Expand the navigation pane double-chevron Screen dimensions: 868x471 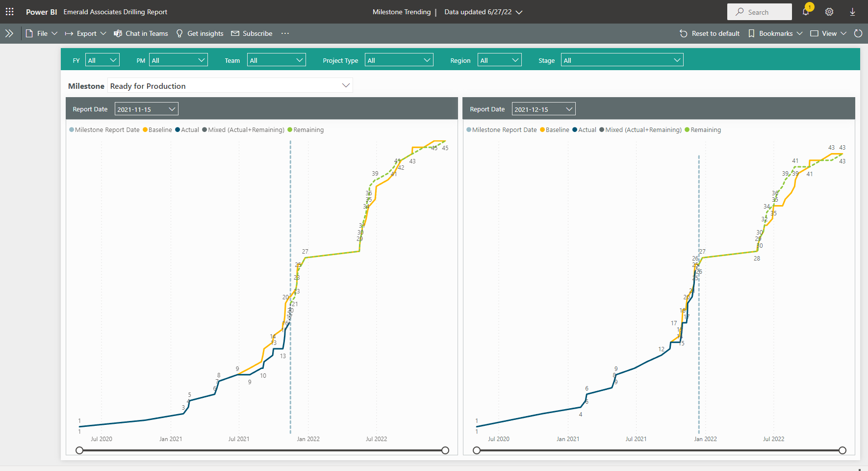[x=9, y=33]
